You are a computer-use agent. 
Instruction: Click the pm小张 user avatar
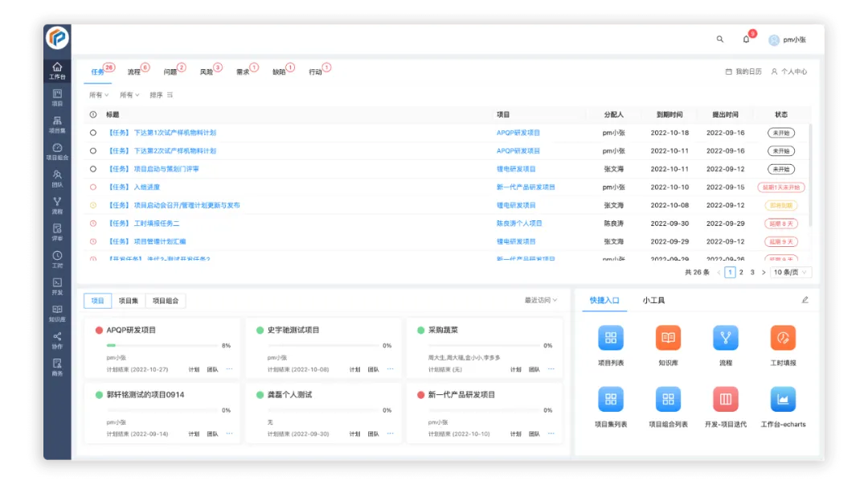(774, 40)
